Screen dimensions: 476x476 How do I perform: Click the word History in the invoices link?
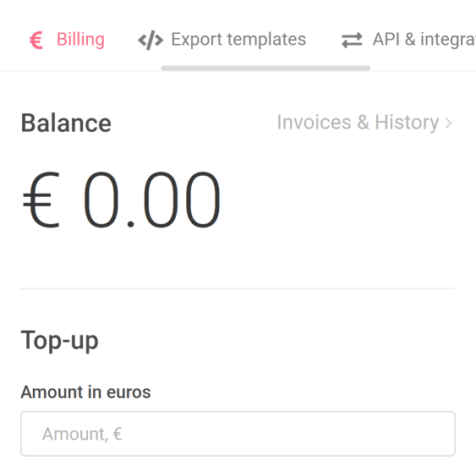point(407,123)
